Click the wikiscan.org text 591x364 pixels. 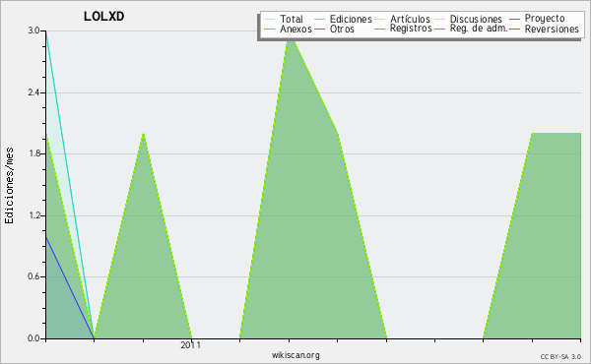[295, 355]
